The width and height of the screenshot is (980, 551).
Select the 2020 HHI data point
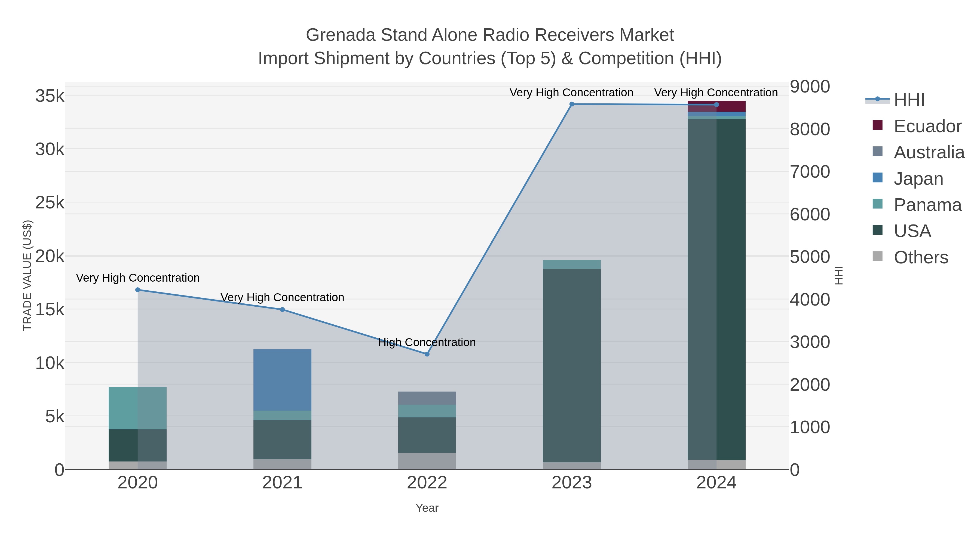tap(138, 290)
